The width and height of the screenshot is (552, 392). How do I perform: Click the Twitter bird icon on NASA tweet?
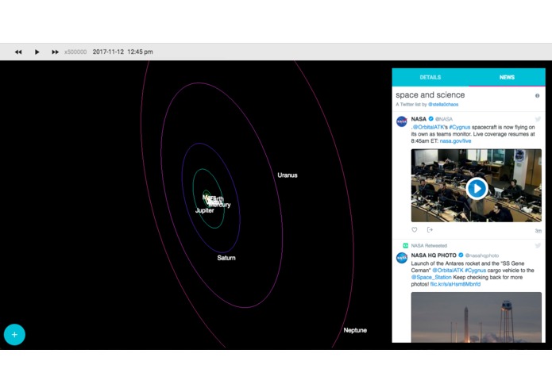click(538, 119)
